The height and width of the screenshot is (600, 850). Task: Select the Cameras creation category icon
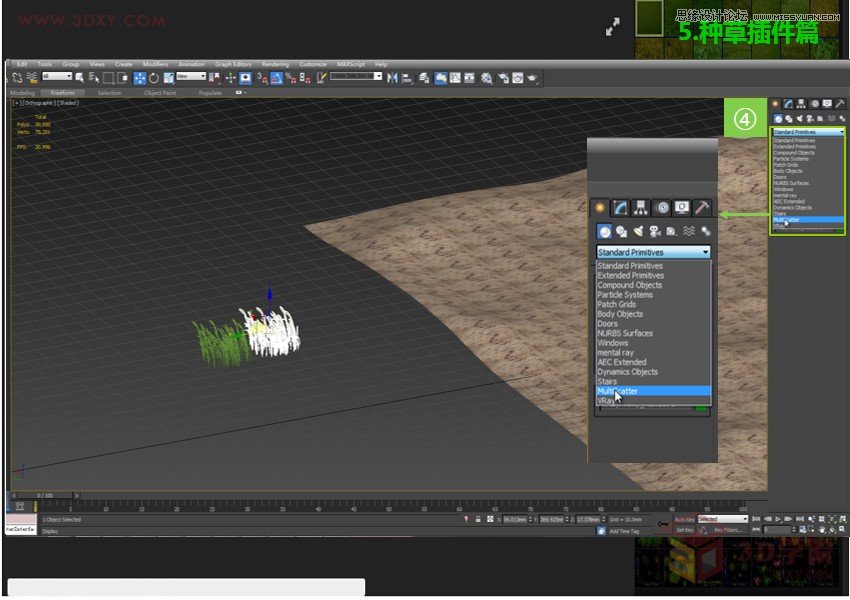[655, 230]
